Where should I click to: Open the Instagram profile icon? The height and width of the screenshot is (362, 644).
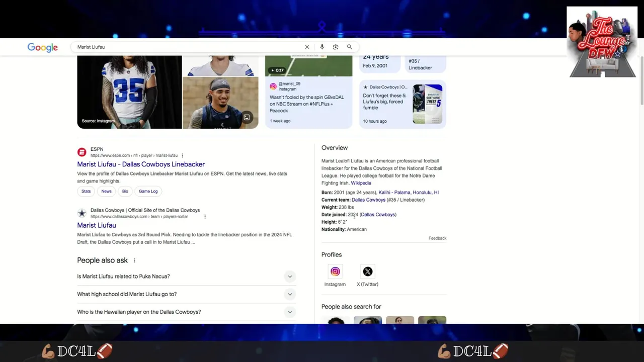(335, 271)
